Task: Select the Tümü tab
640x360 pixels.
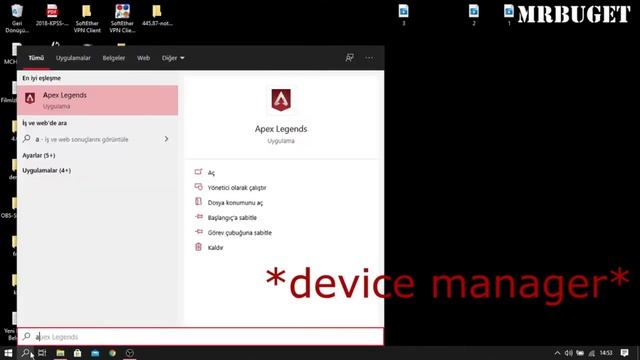Action: click(x=36, y=58)
